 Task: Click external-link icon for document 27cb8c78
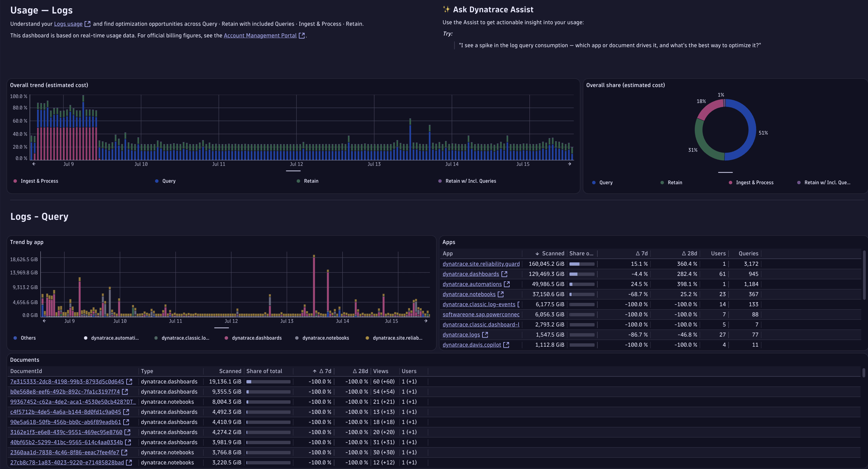(129, 462)
